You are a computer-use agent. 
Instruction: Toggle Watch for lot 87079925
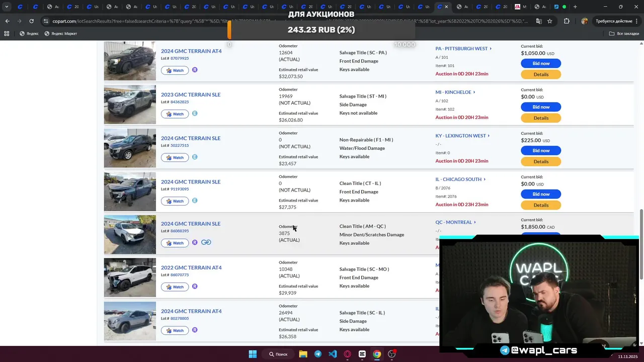pos(175,70)
